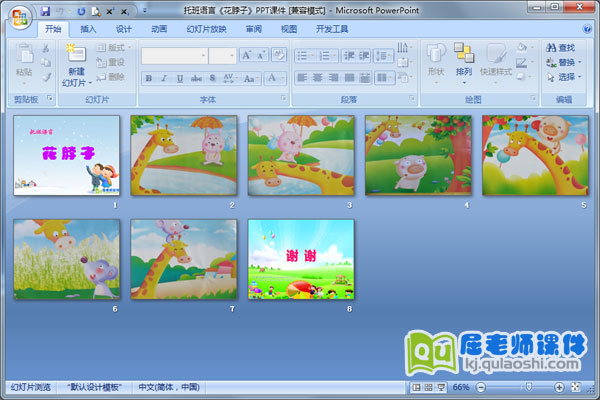Toggle bold formatting in font group
The image size is (600, 400).
148,77
